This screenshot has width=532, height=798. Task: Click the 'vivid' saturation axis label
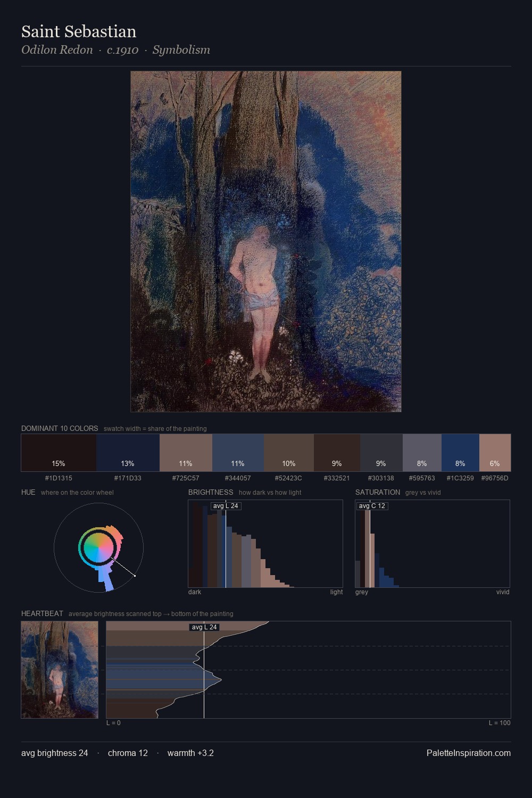503,592
